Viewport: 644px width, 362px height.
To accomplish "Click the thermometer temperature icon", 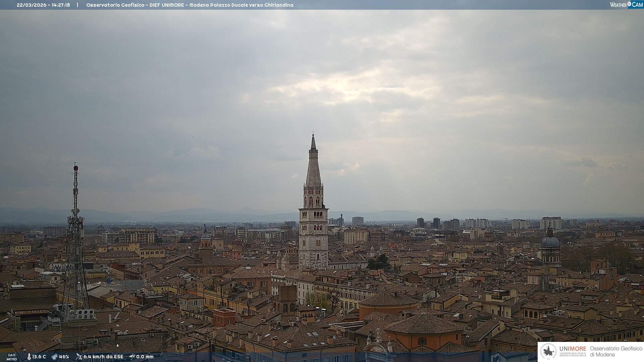I will pos(29,357).
